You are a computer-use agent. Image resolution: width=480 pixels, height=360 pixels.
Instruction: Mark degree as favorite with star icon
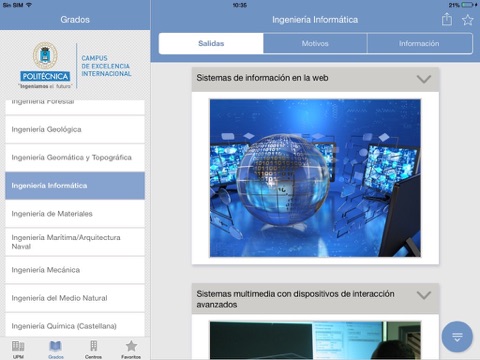point(468,20)
